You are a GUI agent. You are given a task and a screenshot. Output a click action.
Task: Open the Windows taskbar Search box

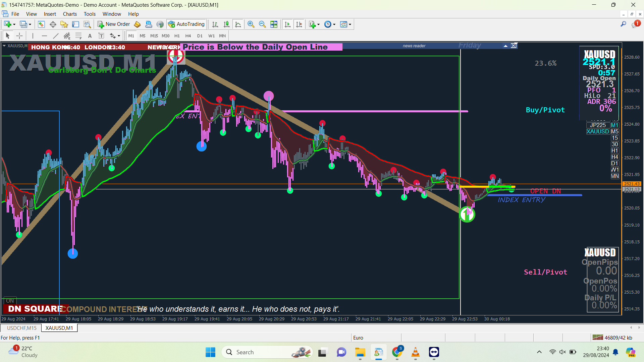coord(267,352)
